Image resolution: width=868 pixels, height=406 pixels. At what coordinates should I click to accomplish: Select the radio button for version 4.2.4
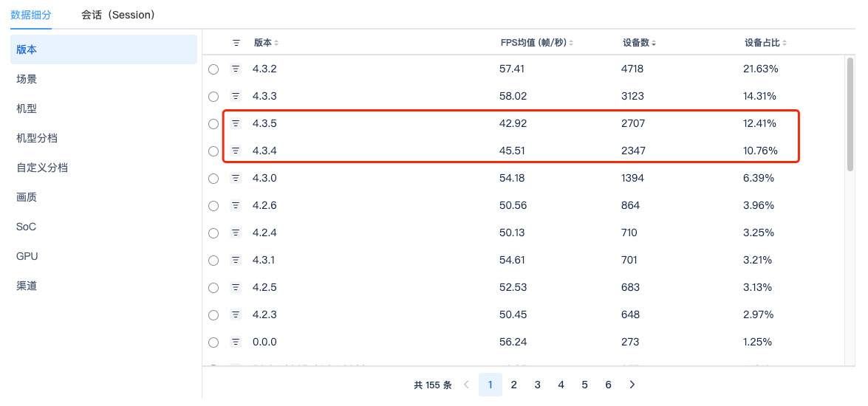point(213,233)
